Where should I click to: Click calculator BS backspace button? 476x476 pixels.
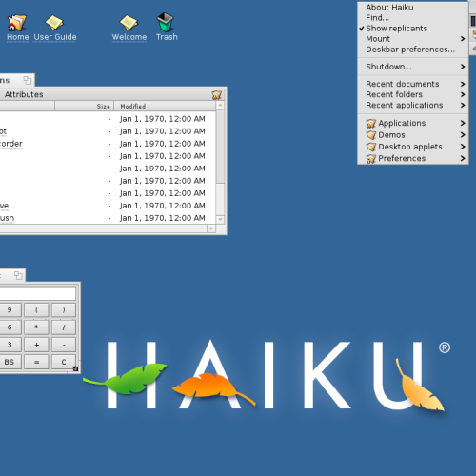(x=10, y=362)
